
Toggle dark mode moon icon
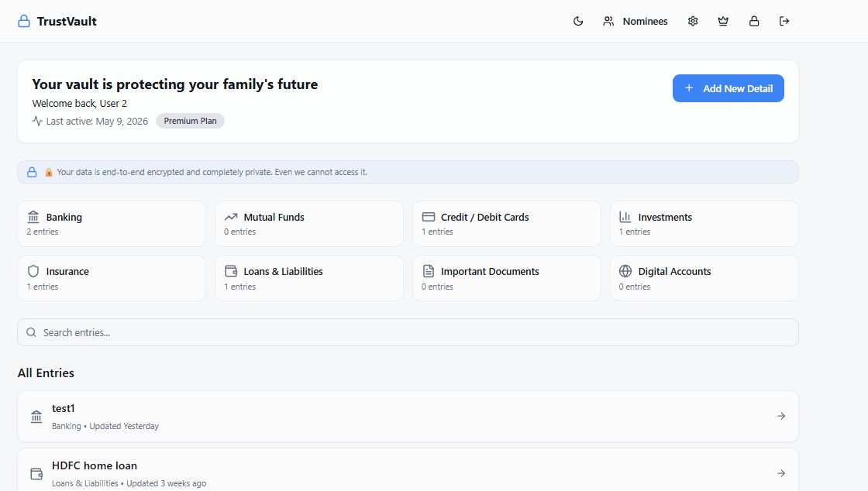tap(578, 21)
